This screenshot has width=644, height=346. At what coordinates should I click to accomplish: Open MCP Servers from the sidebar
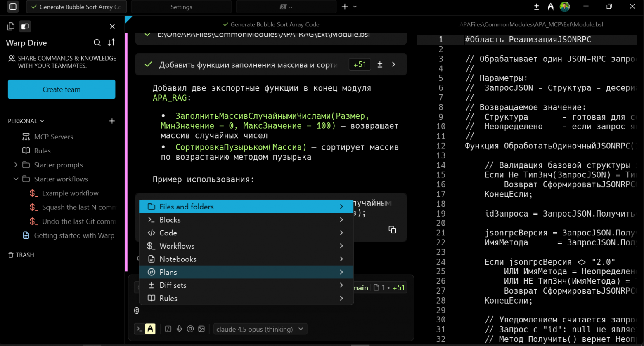[54, 137]
